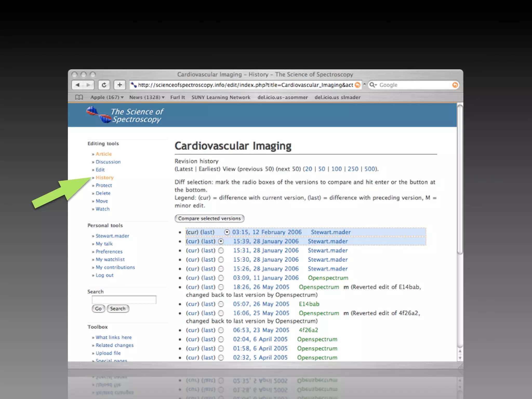This screenshot has height=399, width=532.
Task: Open the My watchlist link
Action: tap(110, 260)
